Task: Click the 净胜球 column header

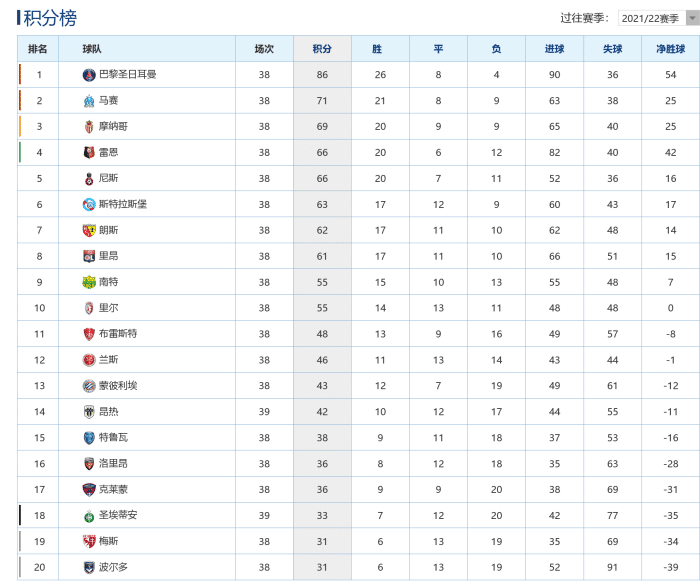Action: [x=670, y=49]
